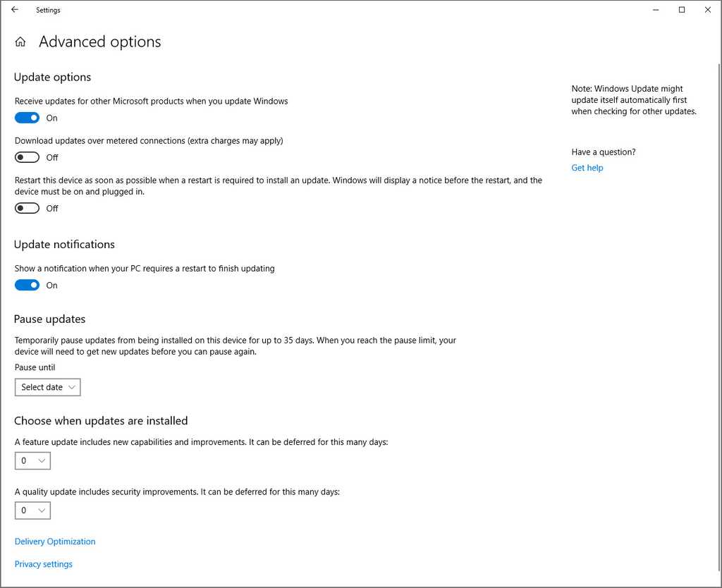Open the quality update deferral days dropdown
The image size is (722, 588).
[32, 510]
